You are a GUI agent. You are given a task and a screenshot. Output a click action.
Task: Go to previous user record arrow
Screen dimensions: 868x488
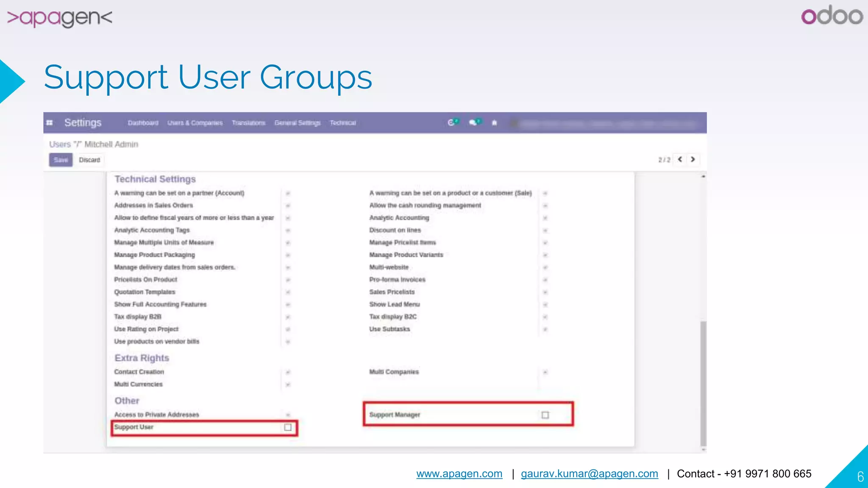pos(680,159)
